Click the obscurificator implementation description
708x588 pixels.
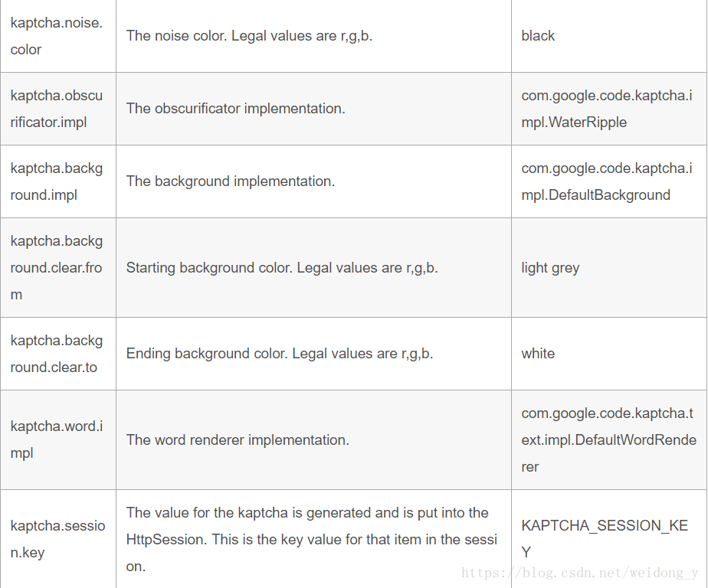[235, 109]
